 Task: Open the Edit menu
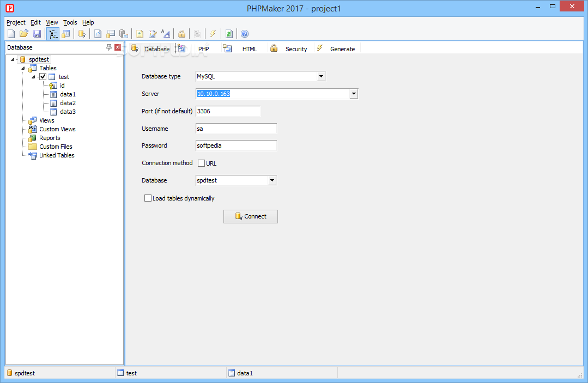(x=35, y=22)
